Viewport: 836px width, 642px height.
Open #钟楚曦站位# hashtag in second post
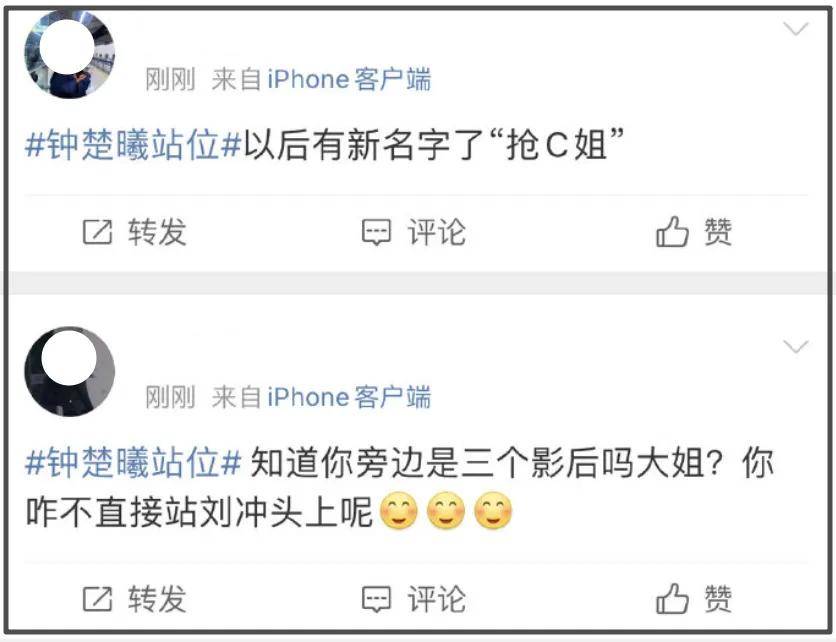click(133, 462)
